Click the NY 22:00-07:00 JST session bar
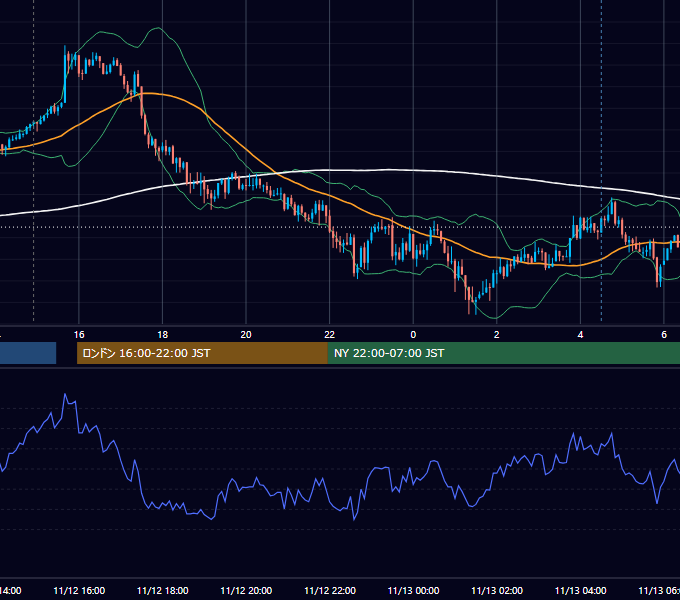The height and width of the screenshot is (600, 680). (503, 353)
